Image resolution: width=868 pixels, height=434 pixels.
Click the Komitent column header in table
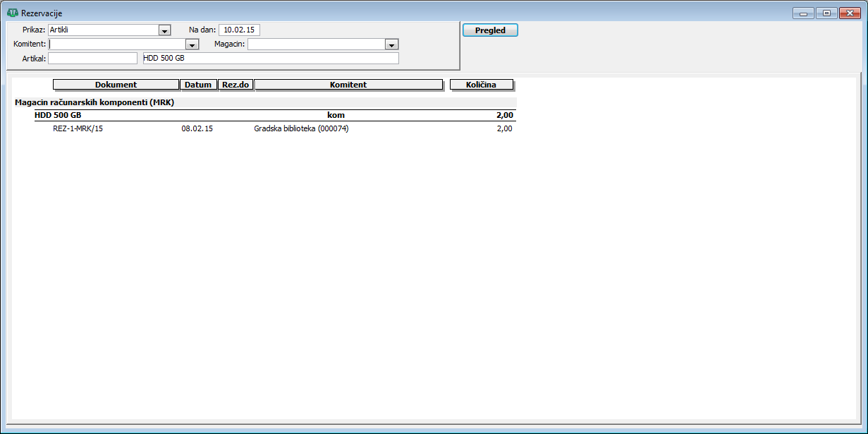(348, 85)
